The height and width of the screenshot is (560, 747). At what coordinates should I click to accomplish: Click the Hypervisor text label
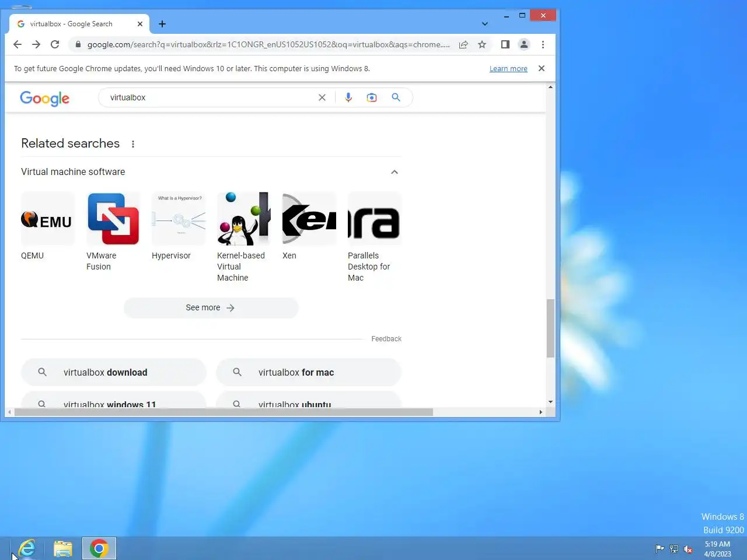[x=171, y=256]
